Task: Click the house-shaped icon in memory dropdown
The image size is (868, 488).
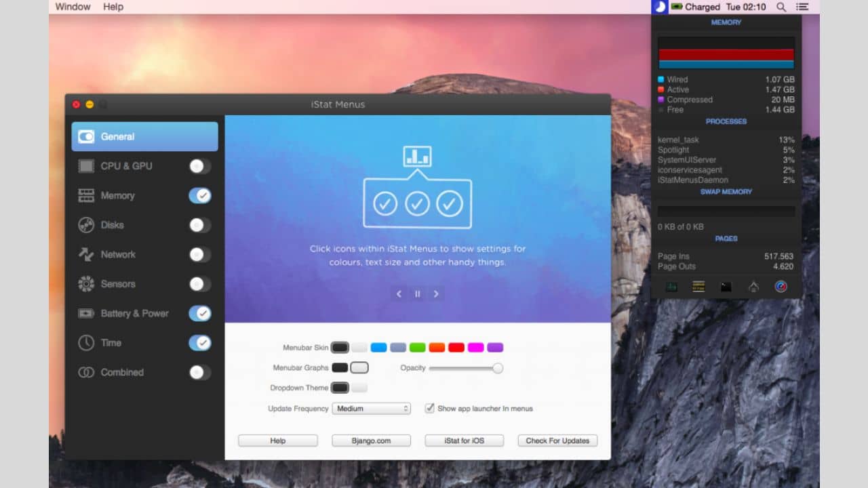Action: [x=753, y=287]
